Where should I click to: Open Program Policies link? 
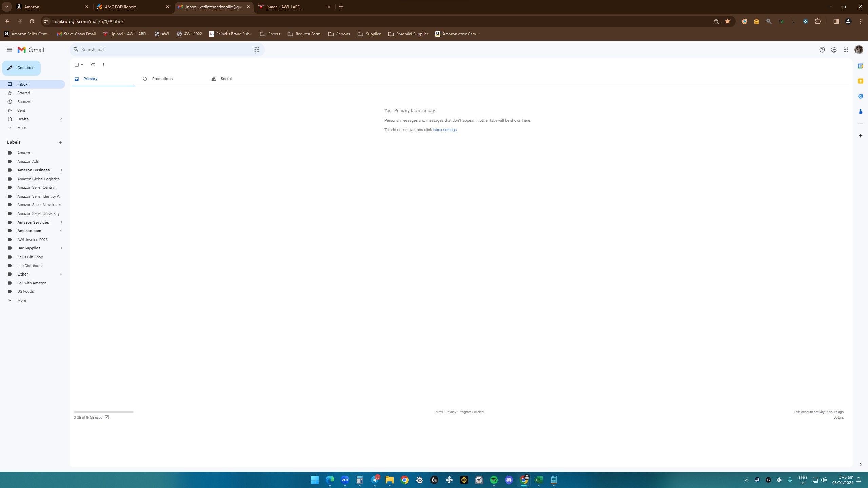[x=471, y=412]
